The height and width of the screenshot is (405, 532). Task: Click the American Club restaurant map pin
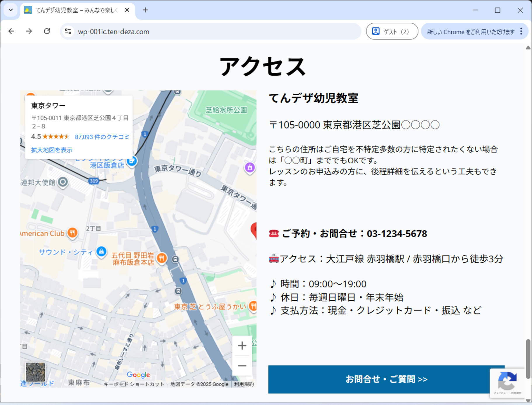(x=72, y=233)
